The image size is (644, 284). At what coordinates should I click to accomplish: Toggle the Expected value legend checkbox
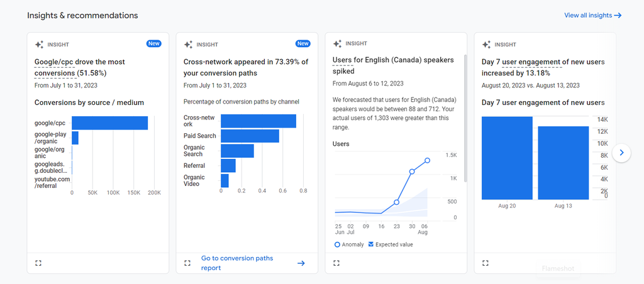click(371, 244)
